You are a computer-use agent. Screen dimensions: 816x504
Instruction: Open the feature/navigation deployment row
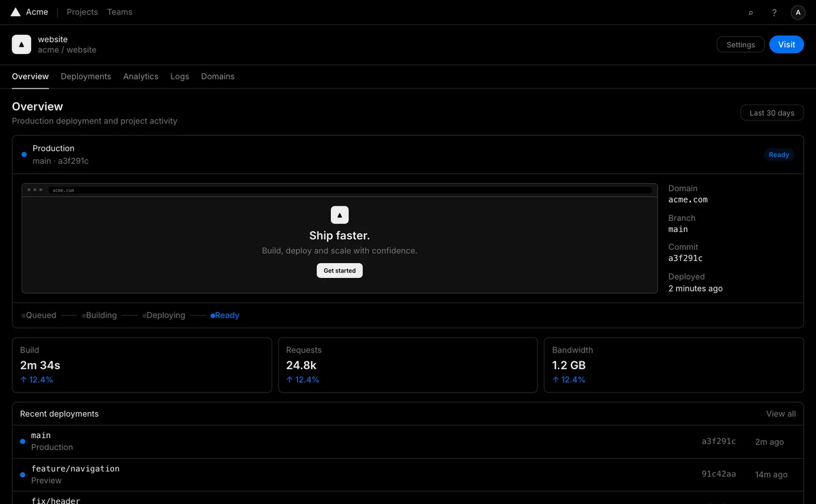click(408, 475)
